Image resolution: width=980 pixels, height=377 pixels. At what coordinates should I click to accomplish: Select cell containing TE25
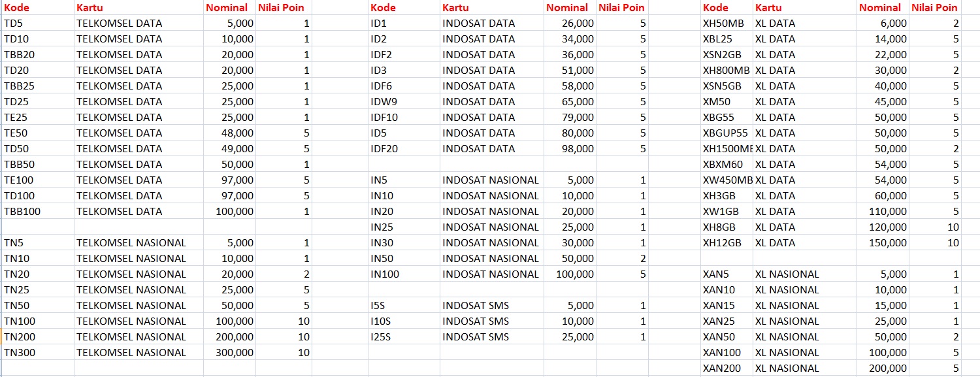click(38, 117)
